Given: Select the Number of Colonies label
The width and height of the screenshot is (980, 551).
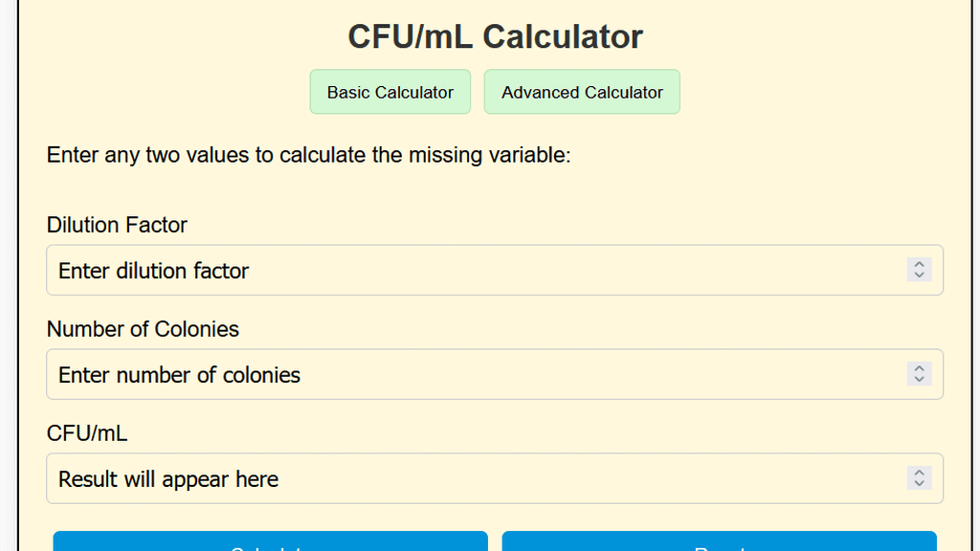Looking at the screenshot, I should pyautogui.click(x=143, y=329).
